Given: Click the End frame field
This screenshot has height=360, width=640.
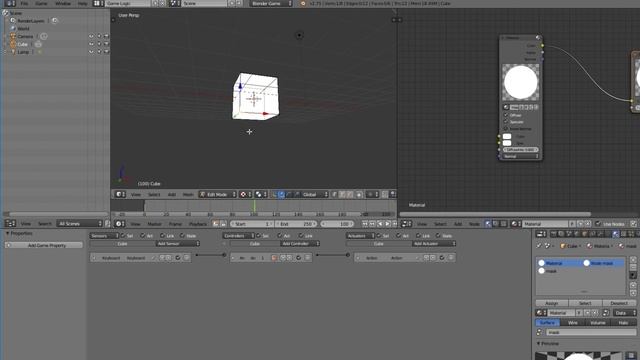Looking at the screenshot, I should 296,224.
